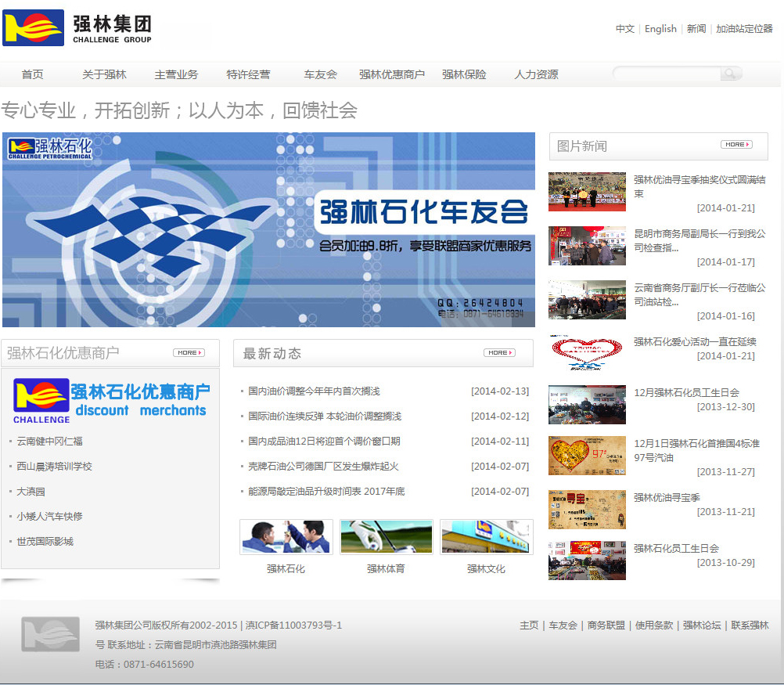784x685 pixels.
Task: Open 关于强林 in navigation menu
Action: [104, 75]
